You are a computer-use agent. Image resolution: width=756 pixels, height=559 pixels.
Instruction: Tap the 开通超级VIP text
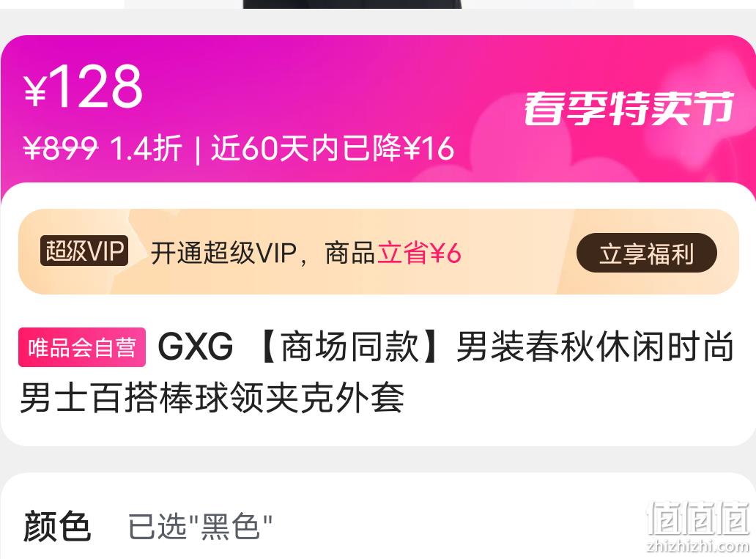[223, 253]
